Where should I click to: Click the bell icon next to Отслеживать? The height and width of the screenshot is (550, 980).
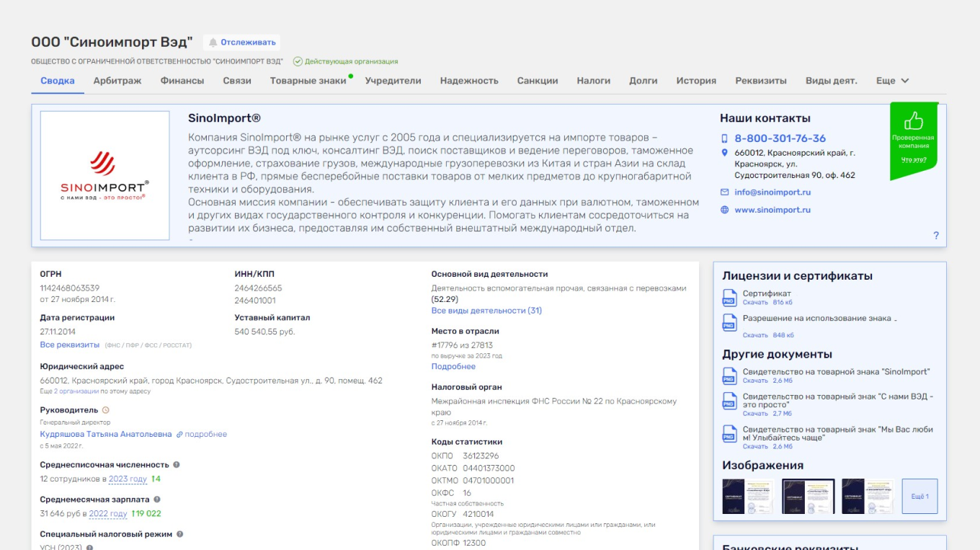[213, 42]
